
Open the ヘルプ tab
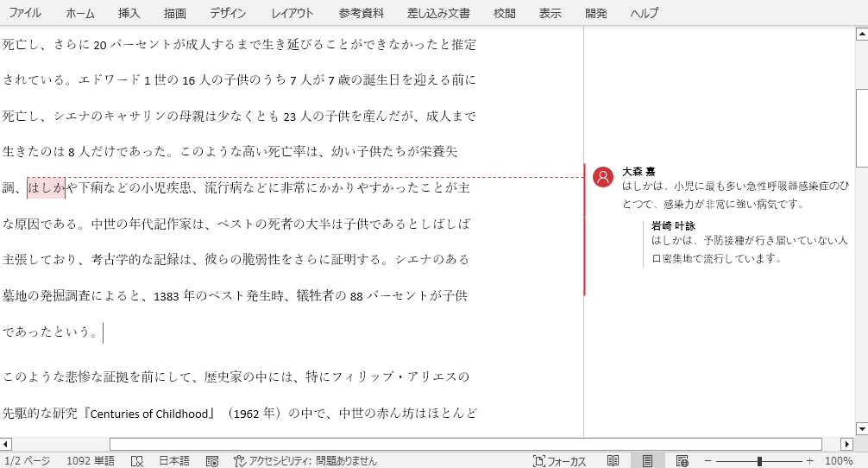click(x=645, y=13)
